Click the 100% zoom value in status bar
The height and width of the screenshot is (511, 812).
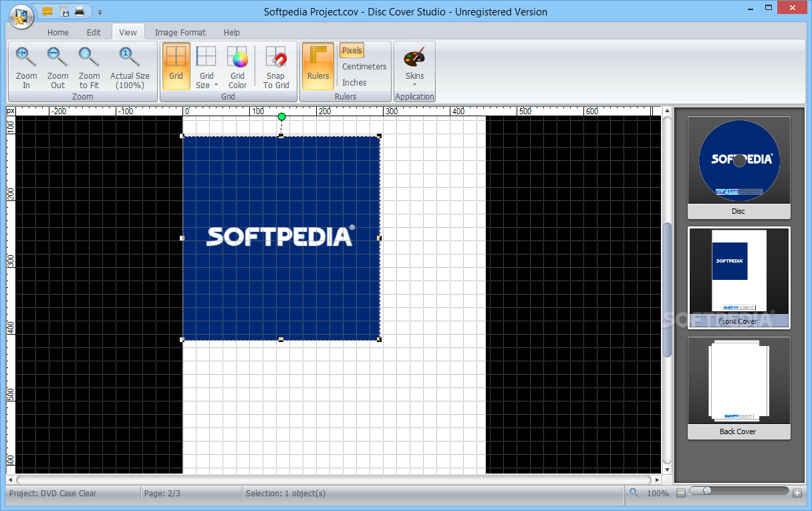pyautogui.click(x=658, y=494)
